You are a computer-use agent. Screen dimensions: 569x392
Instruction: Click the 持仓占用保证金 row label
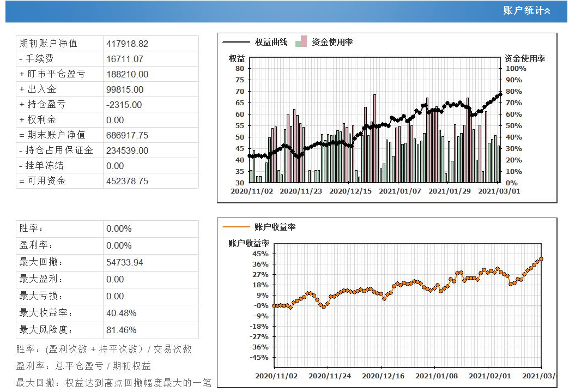(x=56, y=150)
